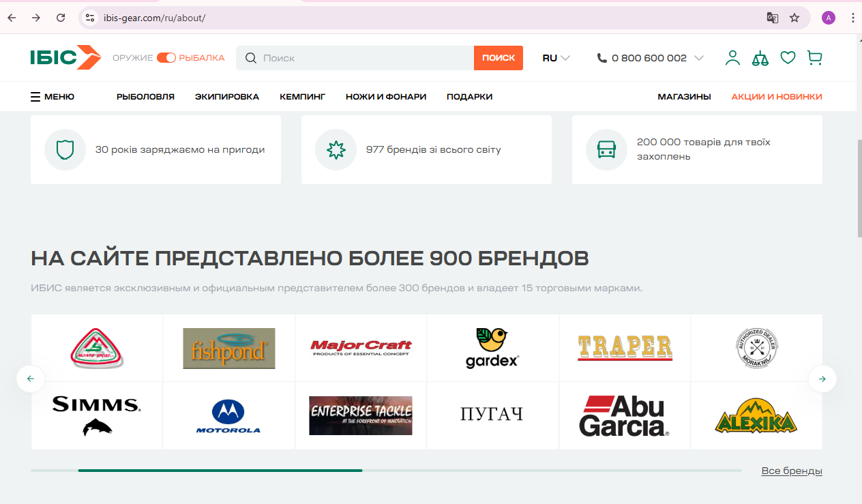Select the Abu Garcia brand logo
The width and height of the screenshot is (862, 504).
tap(625, 416)
